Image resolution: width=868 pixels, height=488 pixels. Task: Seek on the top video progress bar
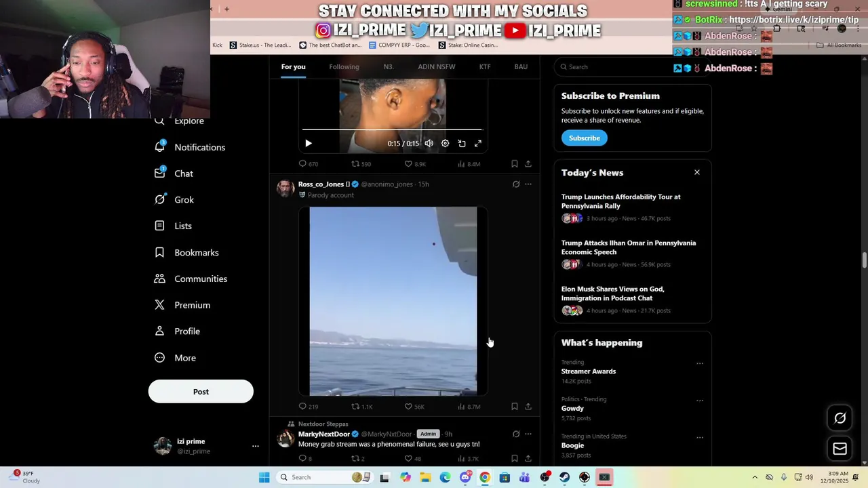(392, 129)
